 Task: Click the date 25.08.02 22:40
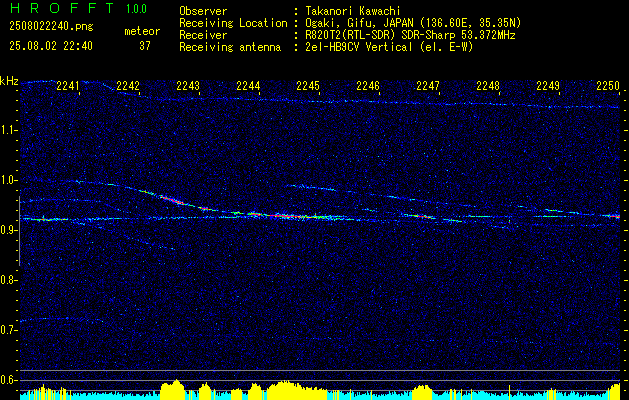tap(51, 46)
